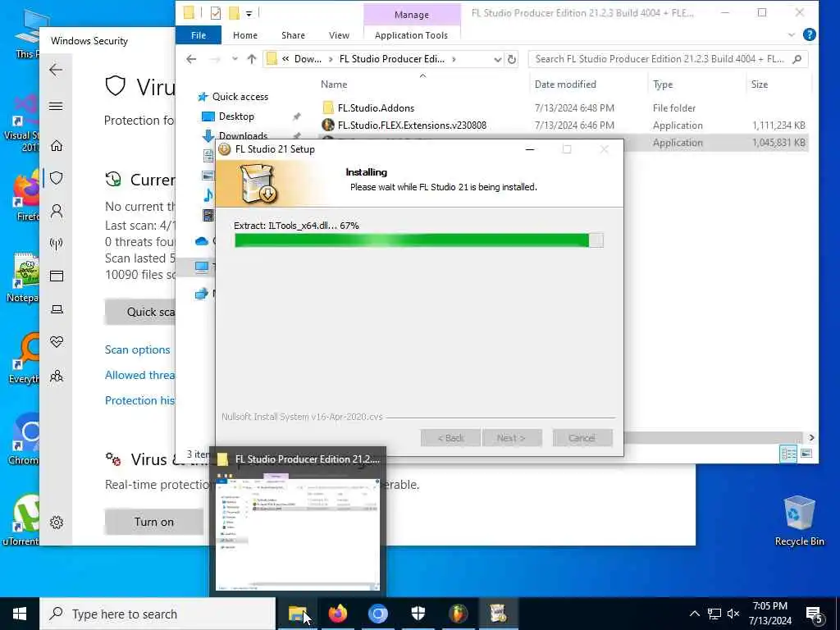Open Account protection person icon
Screen dimensions: 840x630
(57, 211)
